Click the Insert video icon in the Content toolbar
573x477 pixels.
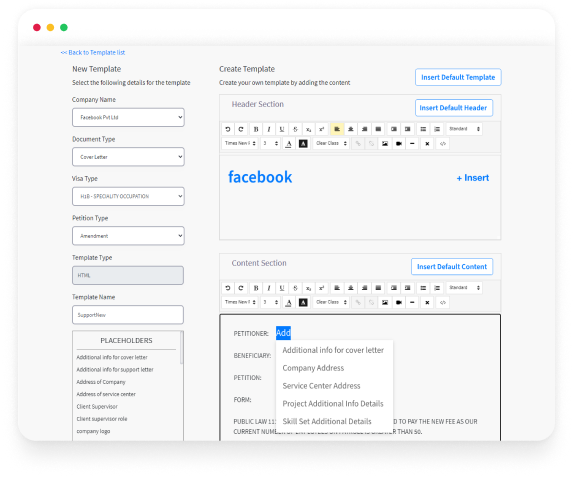pyautogui.click(x=399, y=303)
